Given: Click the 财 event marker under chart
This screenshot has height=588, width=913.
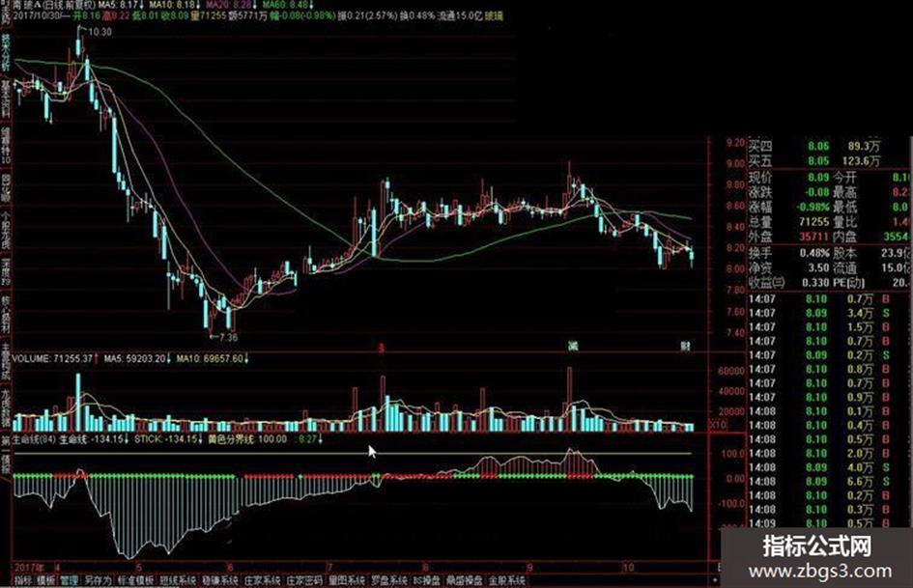Looking at the screenshot, I should [685, 347].
